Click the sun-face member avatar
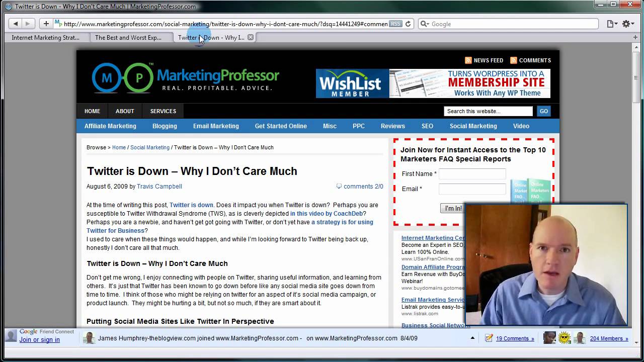 pos(565,338)
